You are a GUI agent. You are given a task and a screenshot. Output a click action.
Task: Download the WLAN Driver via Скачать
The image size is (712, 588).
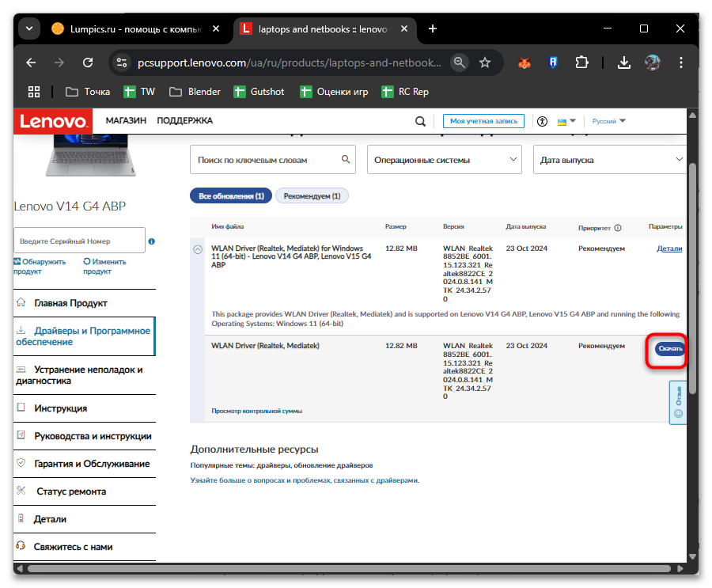tap(670, 348)
